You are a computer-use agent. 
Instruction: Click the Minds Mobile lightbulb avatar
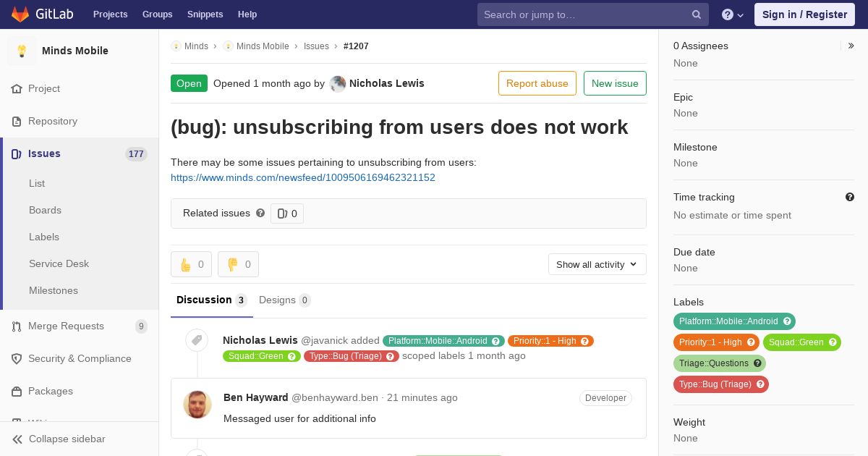coord(22,51)
